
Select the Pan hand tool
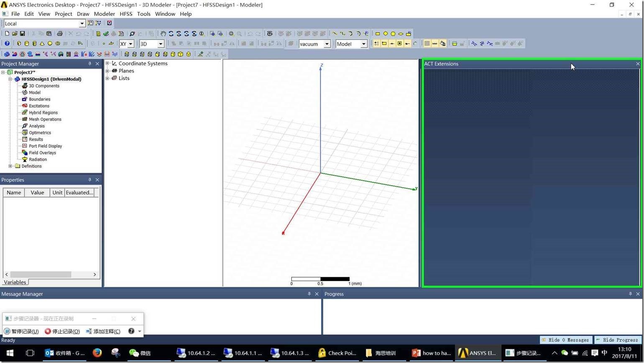tap(163, 33)
